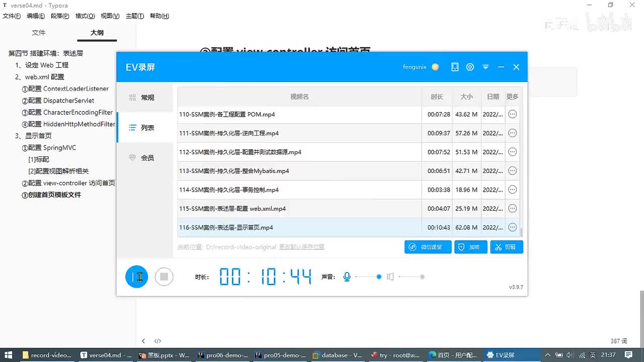Open Typora 格式(O) menu
644x362 pixels.
pyautogui.click(x=85, y=16)
